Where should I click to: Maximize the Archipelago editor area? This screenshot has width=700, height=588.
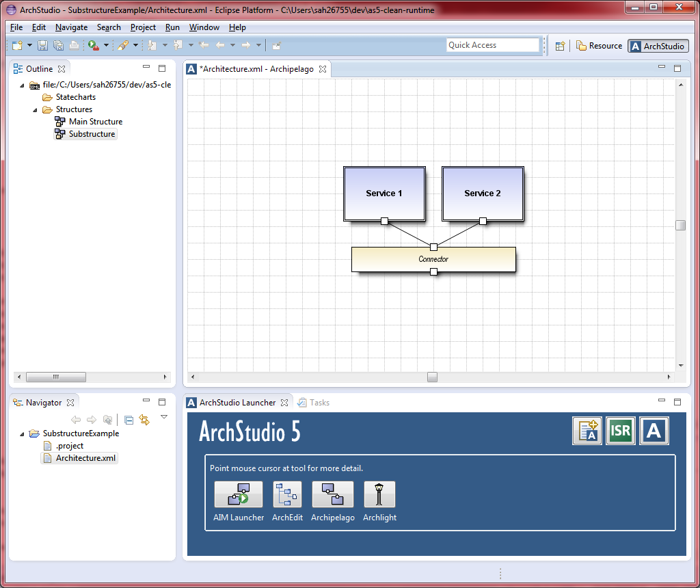(677, 68)
